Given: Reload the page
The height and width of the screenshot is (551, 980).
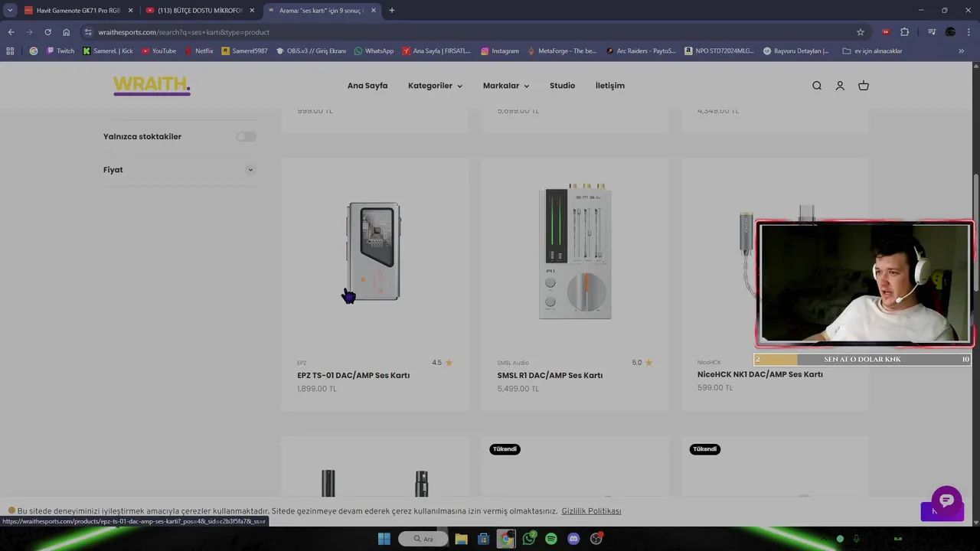Looking at the screenshot, I should pos(47,32).
